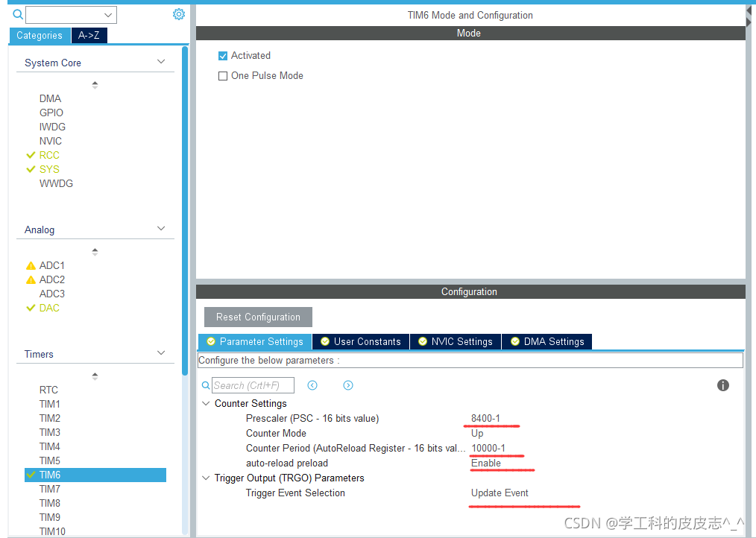Click the parameter Search (Ctrl+F) field

coord(253,386)
